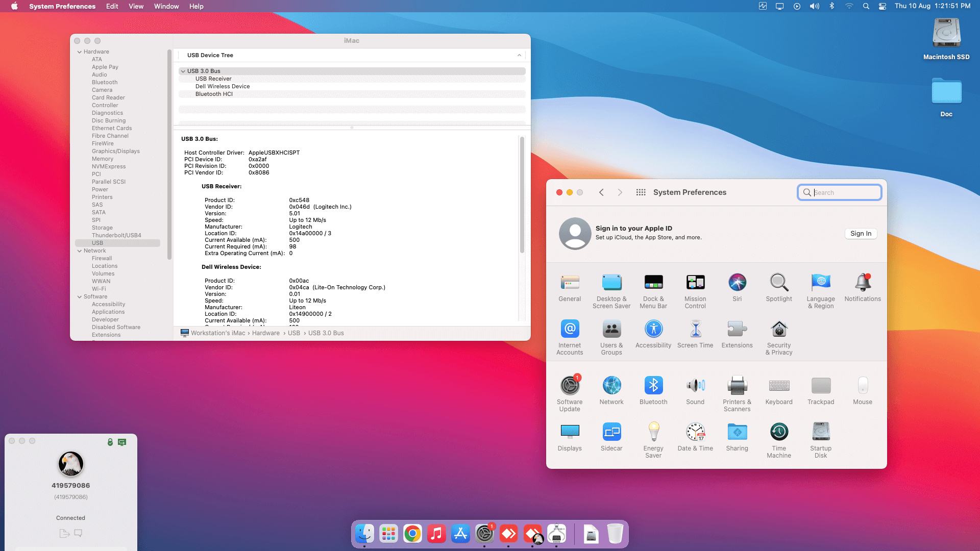Open the Apple menu

(x=14, y=6)
